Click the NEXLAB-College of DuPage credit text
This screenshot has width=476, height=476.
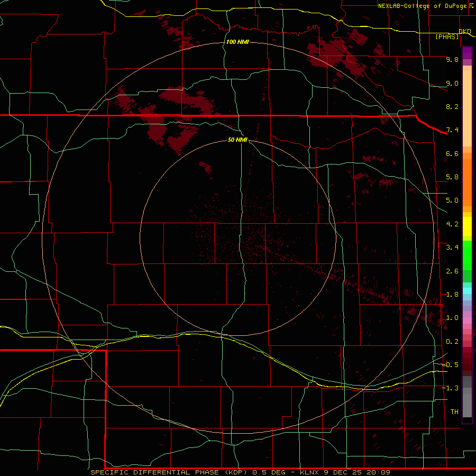point(424,6)
